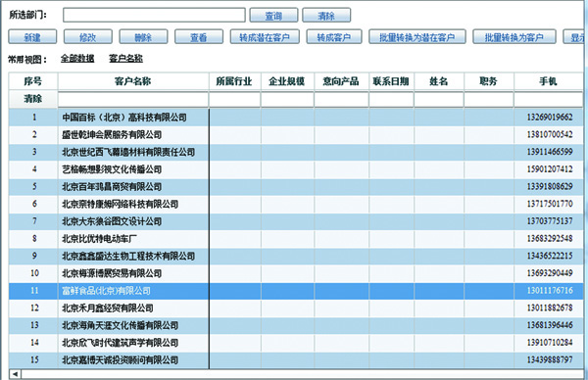The image size is (588, 380).
Task: Click the 查看 button
Action: (199, 37)
